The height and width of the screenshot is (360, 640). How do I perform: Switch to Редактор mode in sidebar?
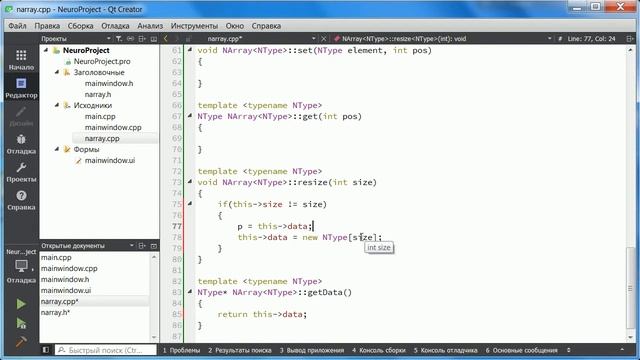point(21,88)
